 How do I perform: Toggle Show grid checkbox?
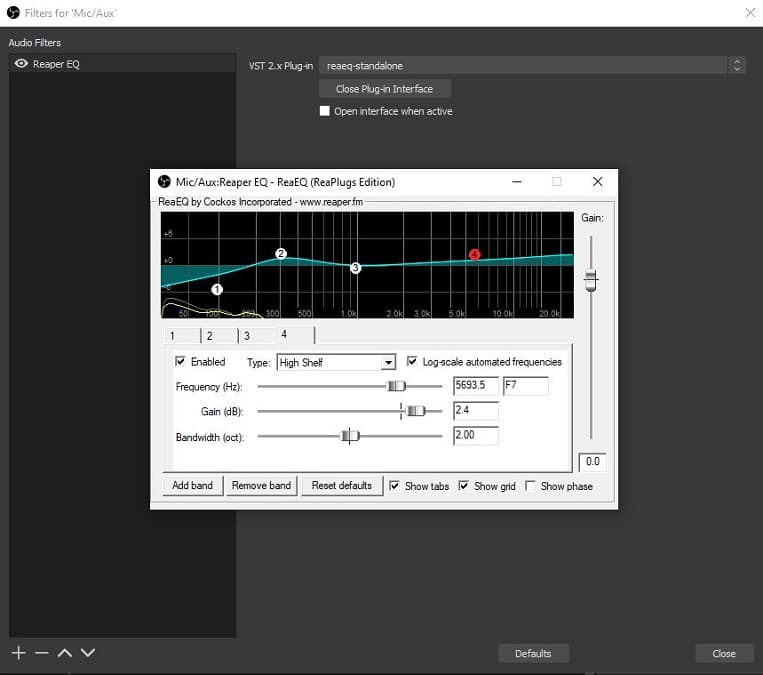(x=464, y=486)
